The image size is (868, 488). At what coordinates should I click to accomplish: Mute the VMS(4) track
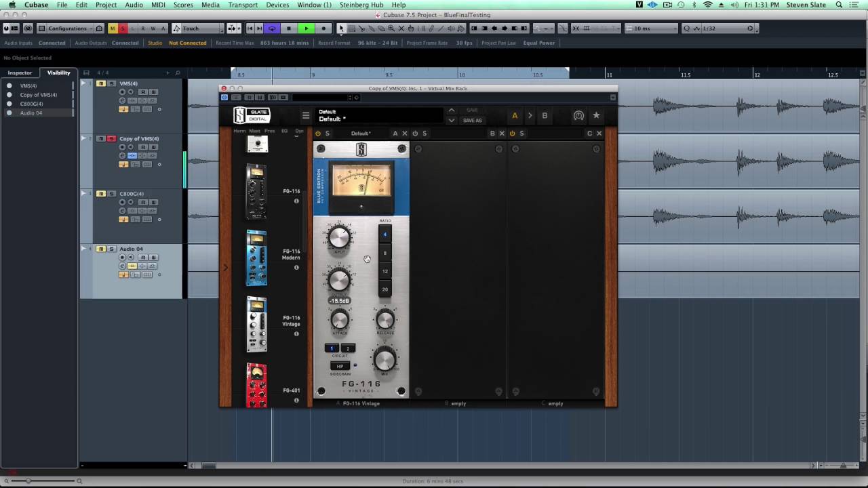tap(101, 83)
